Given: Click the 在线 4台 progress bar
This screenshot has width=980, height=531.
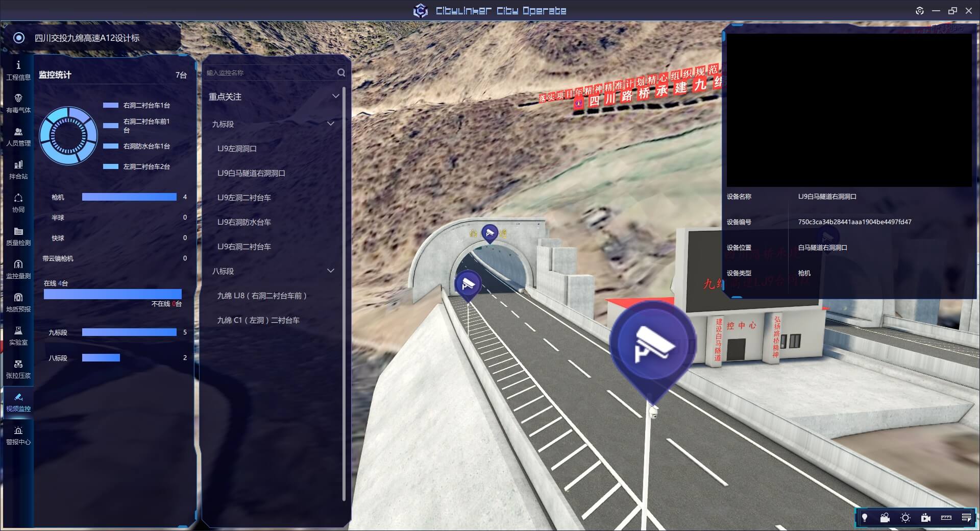Looking at the screenshot, I should (x=113, y=294).
